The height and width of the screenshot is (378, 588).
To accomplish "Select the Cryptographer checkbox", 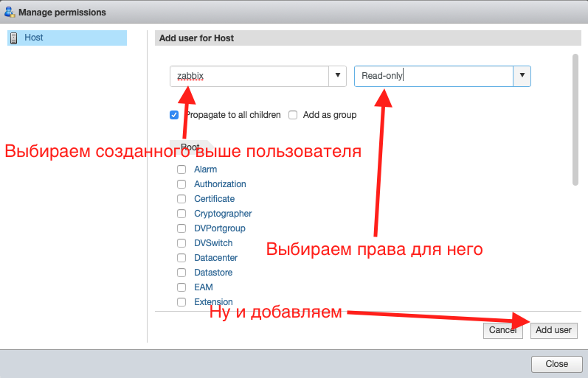I will (181, 214).
